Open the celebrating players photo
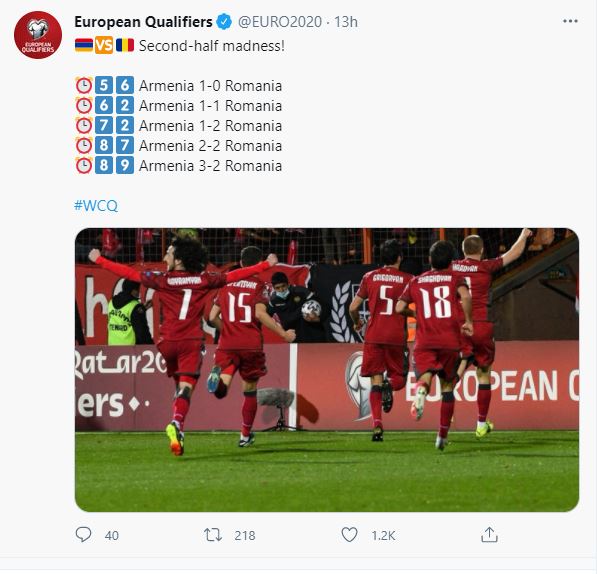 coord(327,370)
